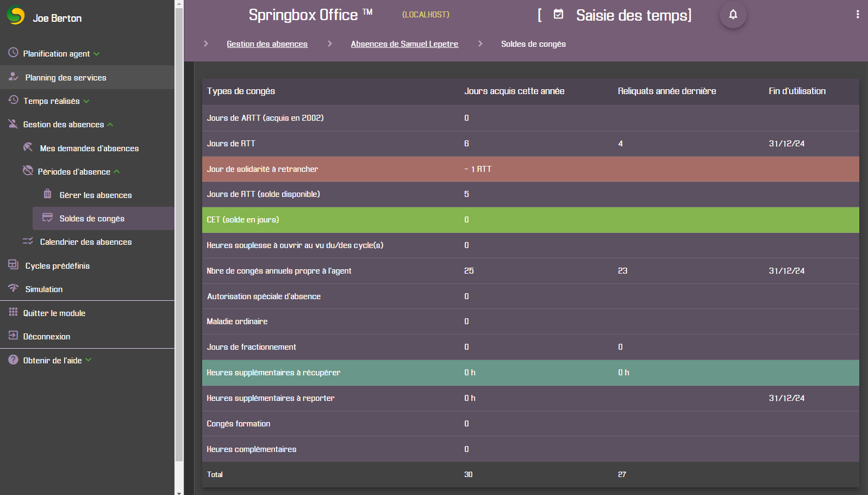Open the Absences de Samuel Lepetre breadcrumb
This screenshot has width=868, height=495.
404,44
